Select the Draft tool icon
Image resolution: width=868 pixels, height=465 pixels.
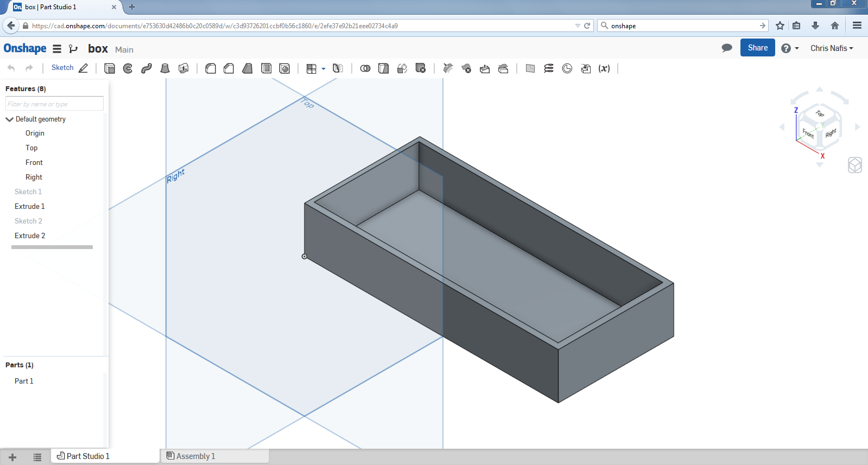[248, 68]
